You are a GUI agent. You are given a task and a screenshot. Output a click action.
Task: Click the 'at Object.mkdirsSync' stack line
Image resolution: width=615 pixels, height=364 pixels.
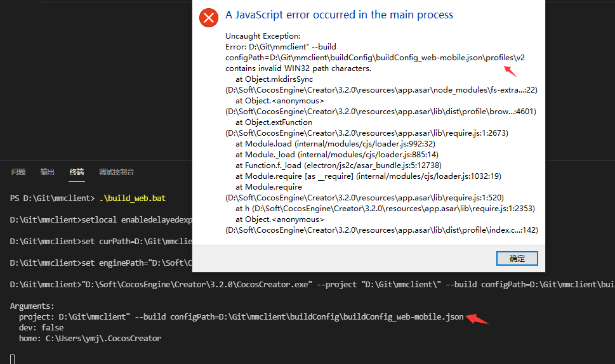point(274,79)
